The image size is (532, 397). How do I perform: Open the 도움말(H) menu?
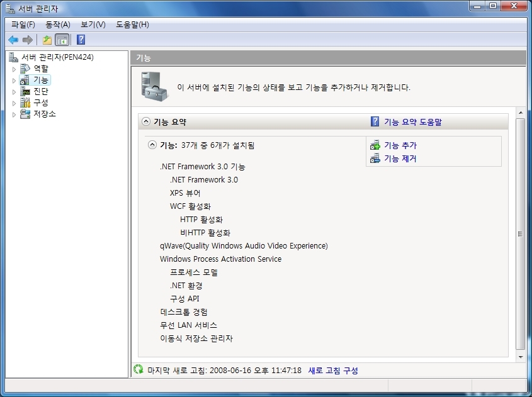(x=132, y=25)
